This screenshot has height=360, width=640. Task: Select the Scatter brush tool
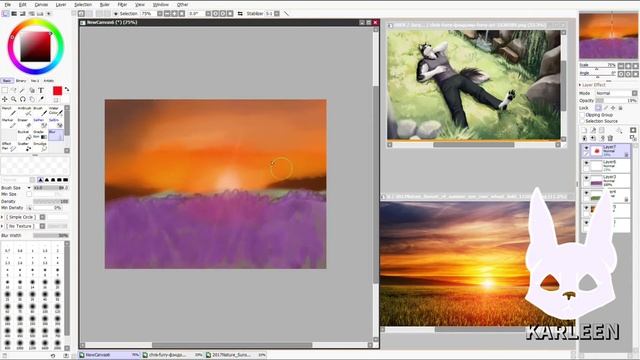tap(24, 146)
